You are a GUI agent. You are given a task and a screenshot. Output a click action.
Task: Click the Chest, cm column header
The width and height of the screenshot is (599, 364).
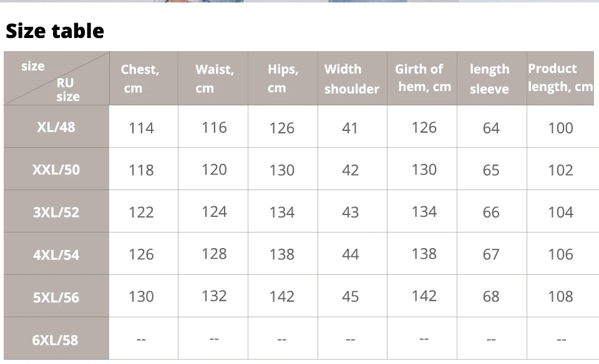point(140,79)
